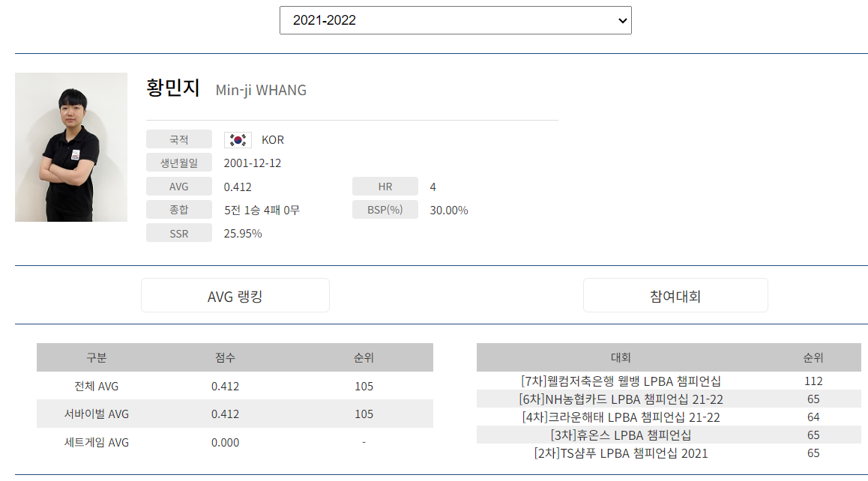The image size is (868, 481).
Task: Click the AVG 랭킹 button
Action: (235, 295)
